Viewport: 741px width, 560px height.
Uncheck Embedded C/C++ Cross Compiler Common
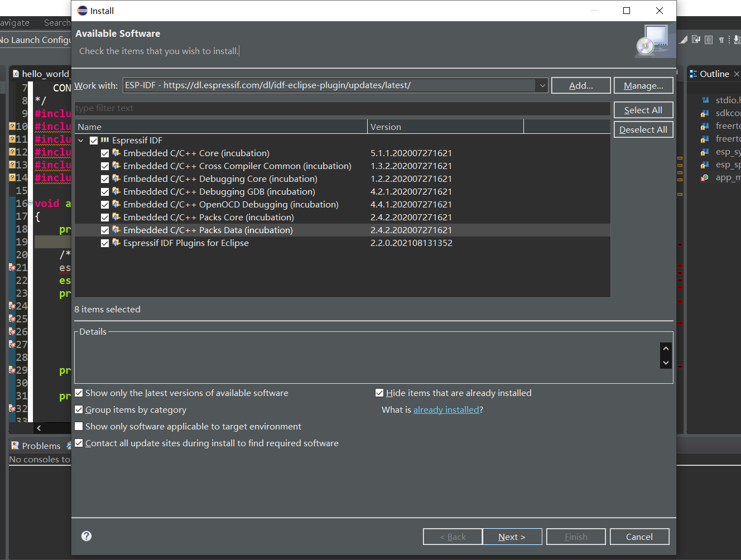[105, 166]
